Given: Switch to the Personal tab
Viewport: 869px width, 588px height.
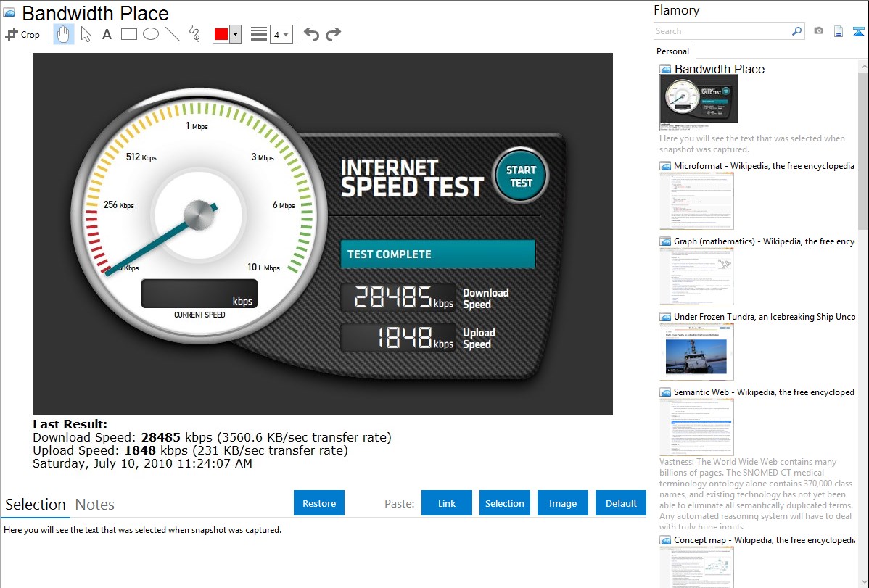Looking at the screenshot, I should pos(673,51).
